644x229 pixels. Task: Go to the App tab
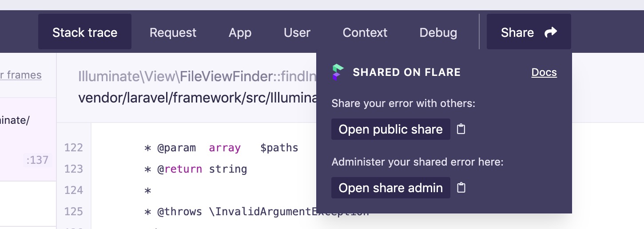[240, 32]
